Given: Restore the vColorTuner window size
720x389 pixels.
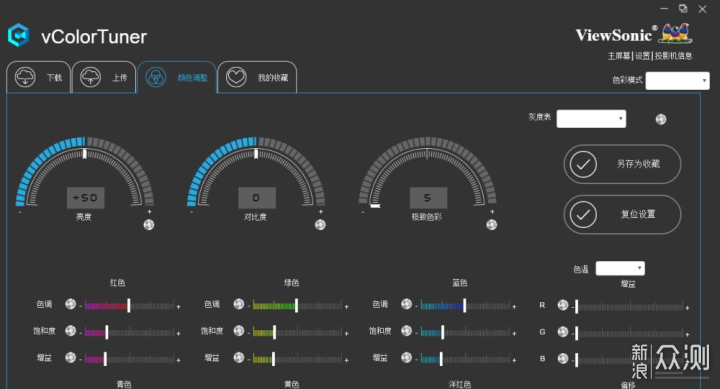Looking at the screenshot, I should 683,9.
